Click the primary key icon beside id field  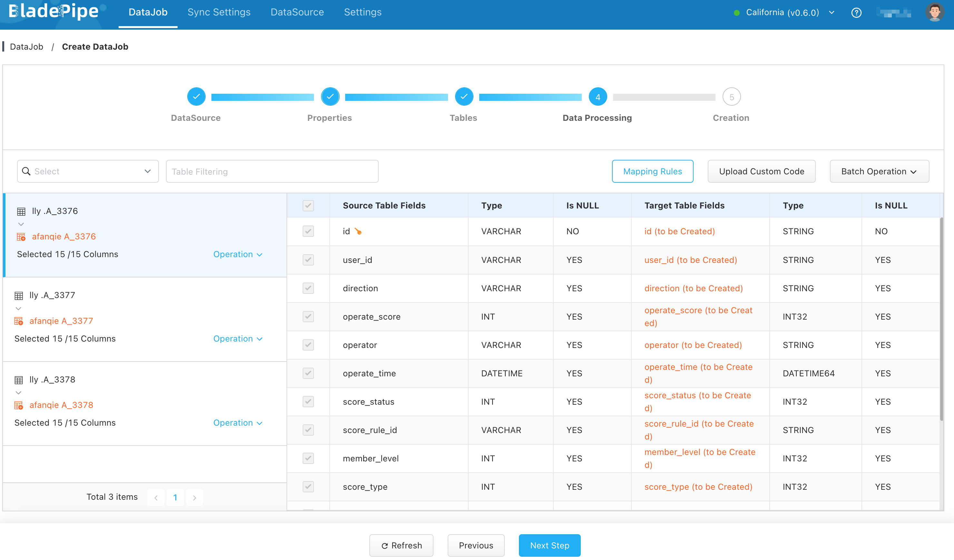click(358, 231)
